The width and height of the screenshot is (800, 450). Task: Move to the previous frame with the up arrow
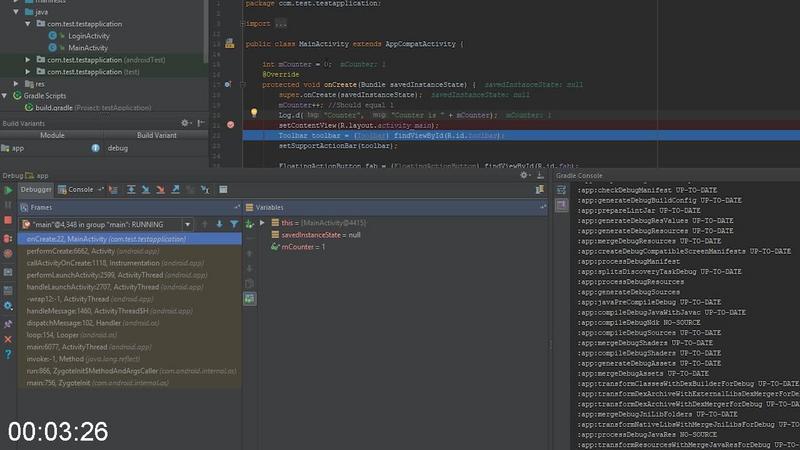pos(205,224)
